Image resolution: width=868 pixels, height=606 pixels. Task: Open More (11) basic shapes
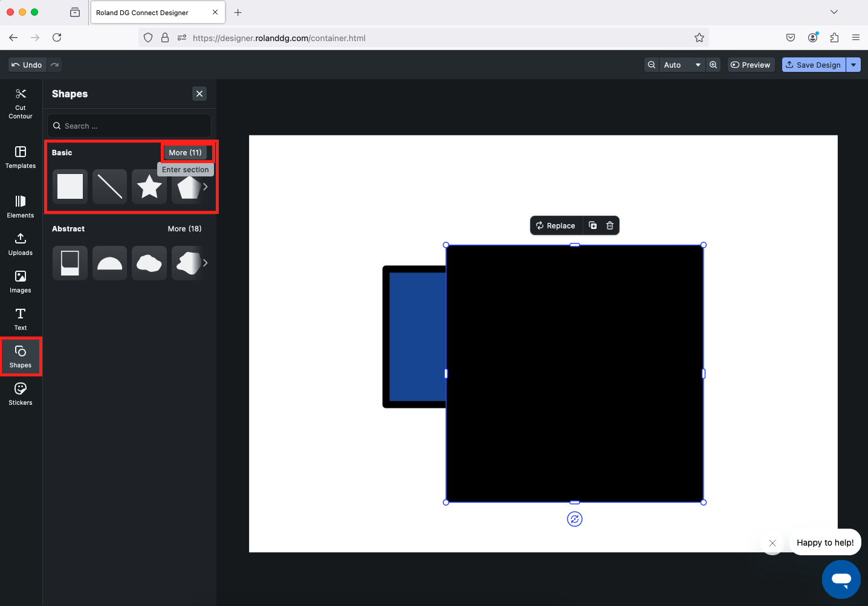(185, 152)
